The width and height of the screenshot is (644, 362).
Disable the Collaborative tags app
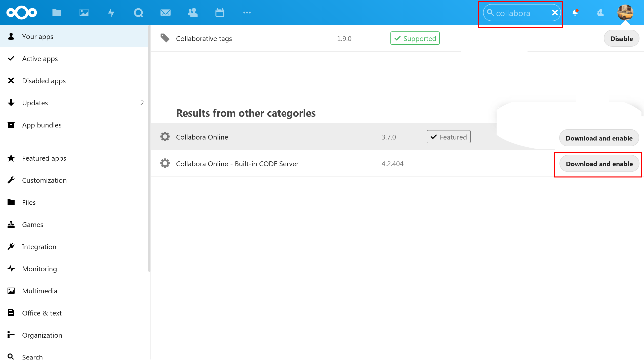click(621, 39)
